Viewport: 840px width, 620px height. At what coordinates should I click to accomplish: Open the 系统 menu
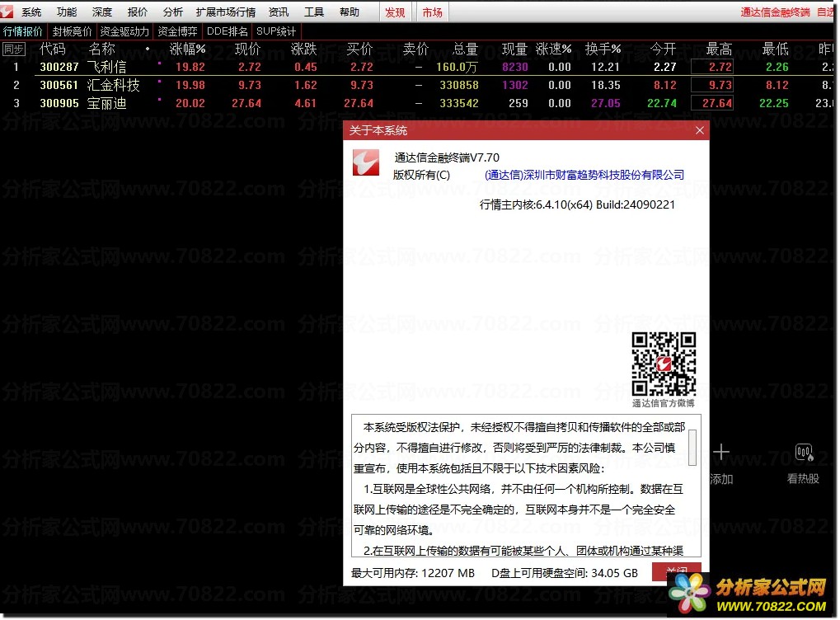31,12
